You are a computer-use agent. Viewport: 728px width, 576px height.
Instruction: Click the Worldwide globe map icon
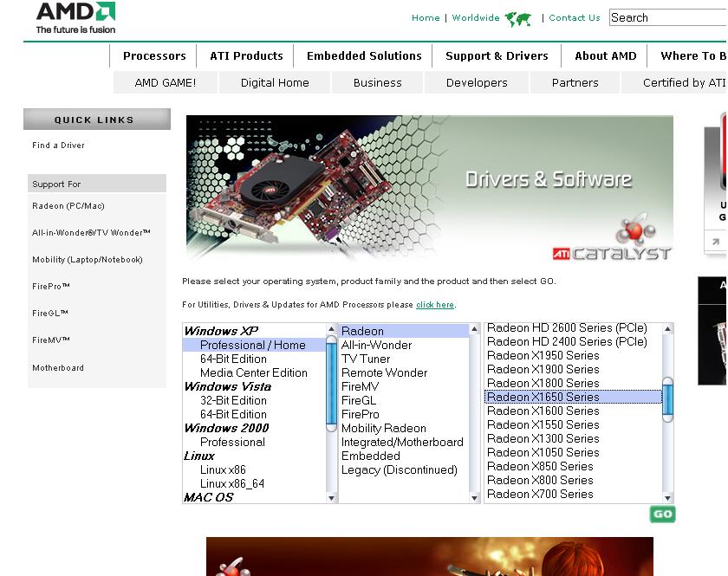point(517,18)
